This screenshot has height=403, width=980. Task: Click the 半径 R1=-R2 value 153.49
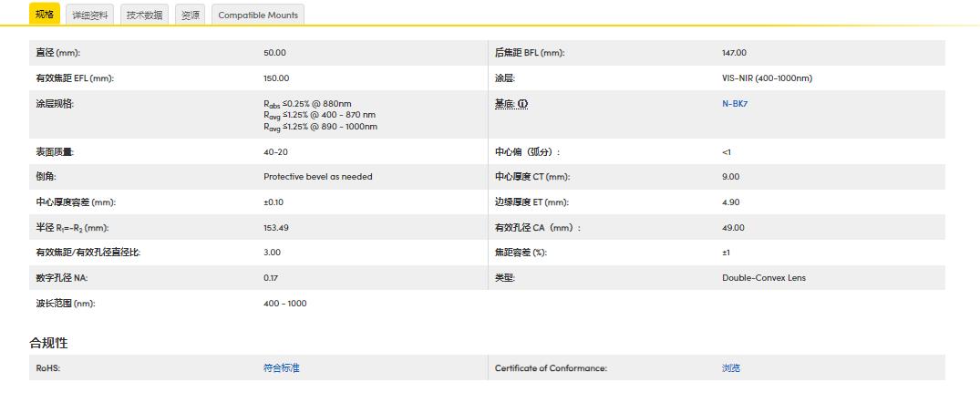click(x=275, y=228)
